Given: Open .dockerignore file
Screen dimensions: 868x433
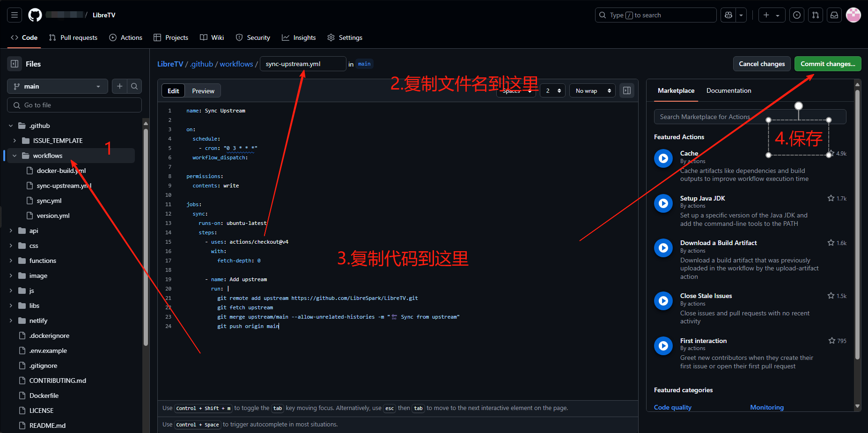Looking at the screenshot, I should 49,336.
